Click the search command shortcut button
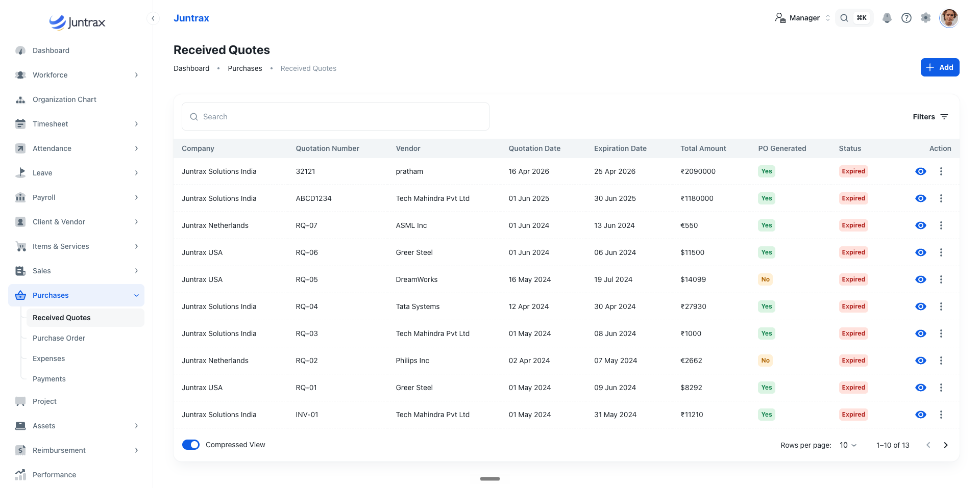This screenshot has width=980, height=488. [x=854, y=18]
